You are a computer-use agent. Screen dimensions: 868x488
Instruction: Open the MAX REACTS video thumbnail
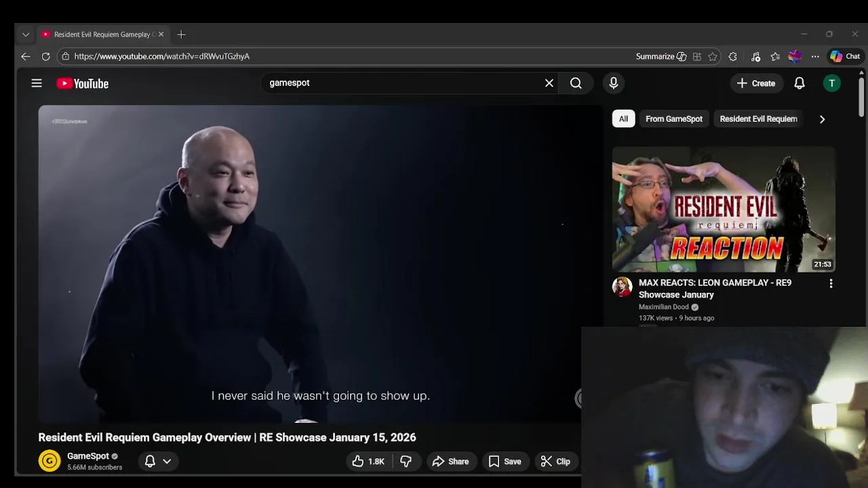click(724, 209)
